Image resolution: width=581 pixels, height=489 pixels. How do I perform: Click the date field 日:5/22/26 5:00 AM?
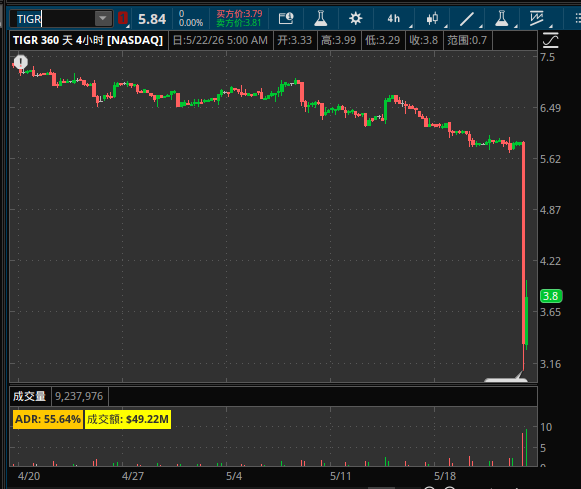220,40
